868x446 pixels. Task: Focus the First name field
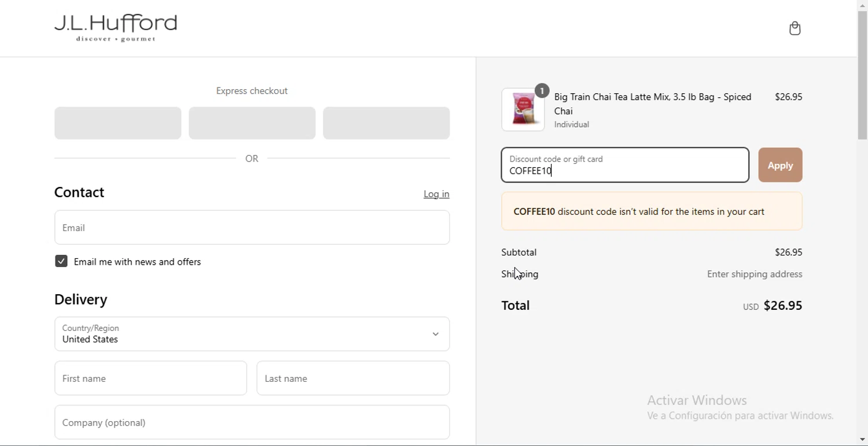point(151,378)
